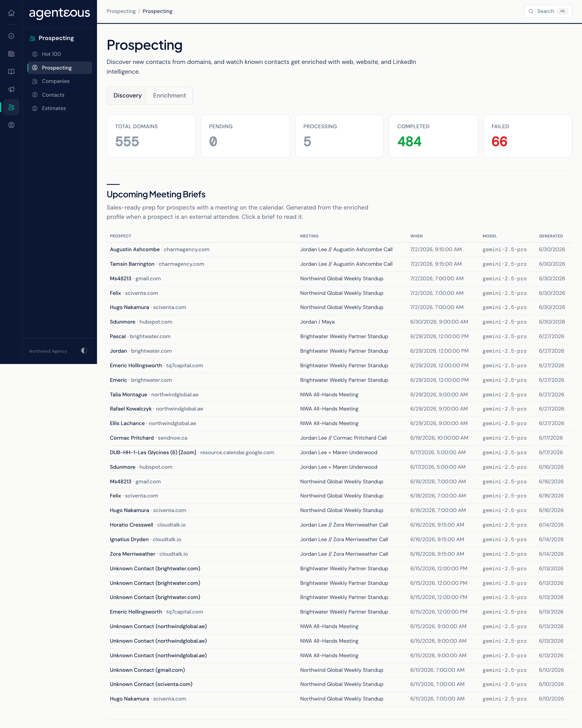582x728 pixels.
Task: Click the checkmark circle rail icon
Action: 11,36
